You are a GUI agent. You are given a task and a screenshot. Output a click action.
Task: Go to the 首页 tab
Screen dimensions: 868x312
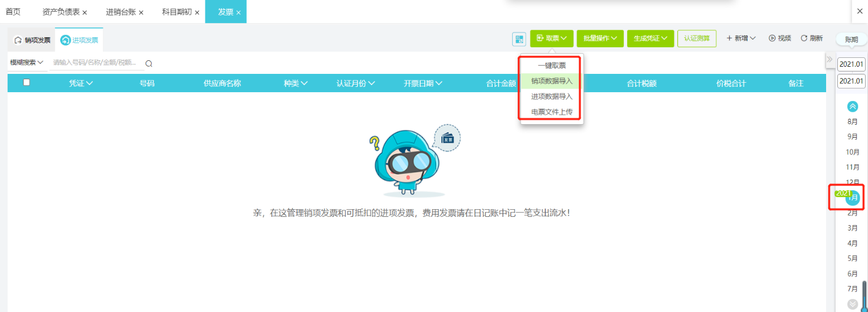click(13, 12)
